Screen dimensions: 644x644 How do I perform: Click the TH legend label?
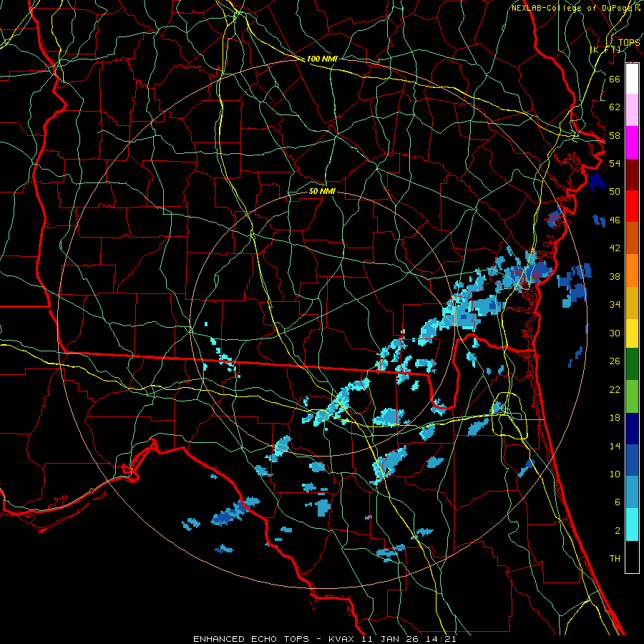[615, 559]
